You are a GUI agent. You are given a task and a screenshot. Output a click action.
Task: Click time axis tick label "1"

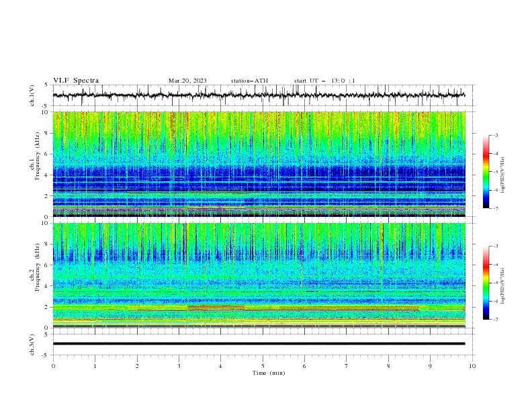click(x=95, y=366)
